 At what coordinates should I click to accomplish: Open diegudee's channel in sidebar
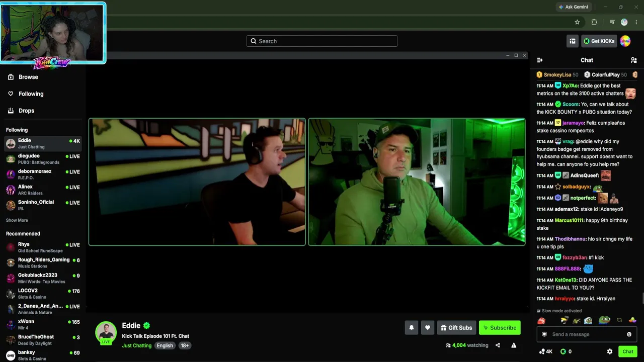click(x=43, y=159)
